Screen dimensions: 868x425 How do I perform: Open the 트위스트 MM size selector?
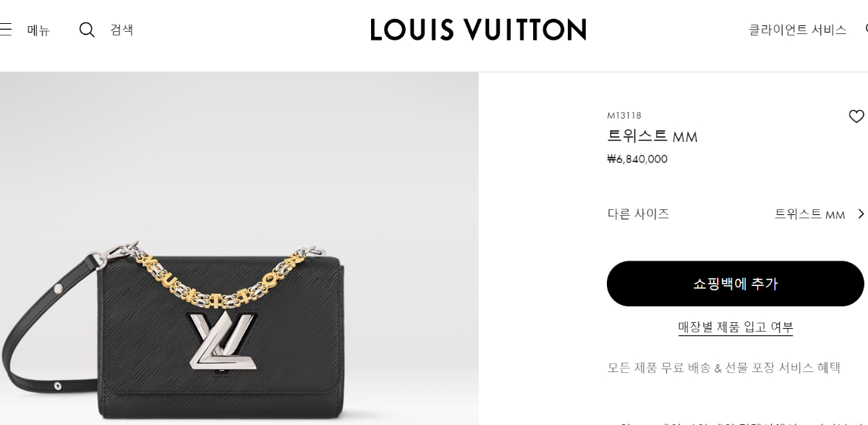[809, 214]
